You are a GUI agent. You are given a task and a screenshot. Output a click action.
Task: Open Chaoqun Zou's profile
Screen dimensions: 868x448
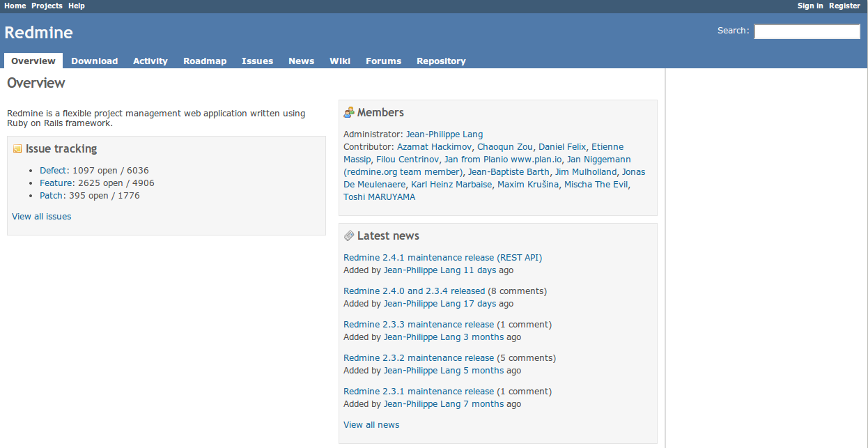tap(505, 147)
